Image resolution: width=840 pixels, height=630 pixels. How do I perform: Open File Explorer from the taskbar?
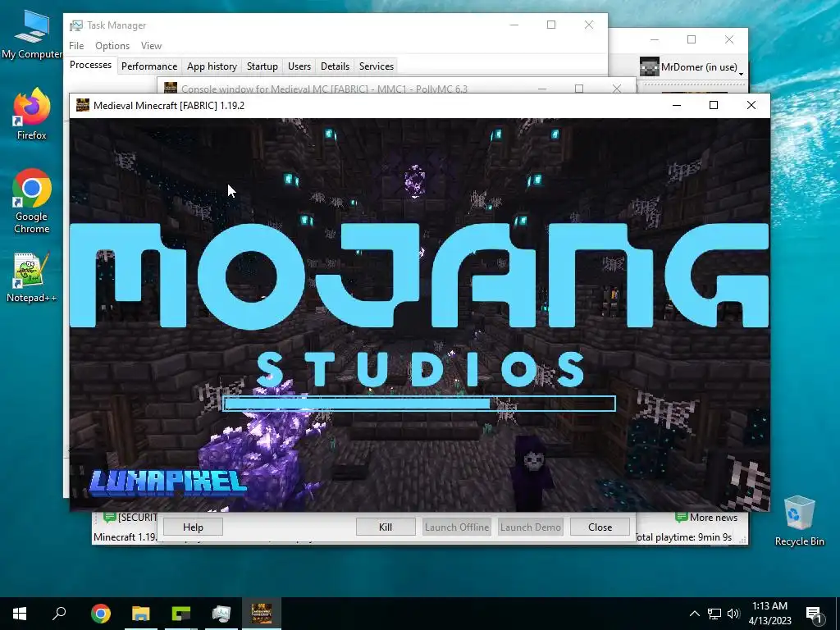click(x=141, y=614)
